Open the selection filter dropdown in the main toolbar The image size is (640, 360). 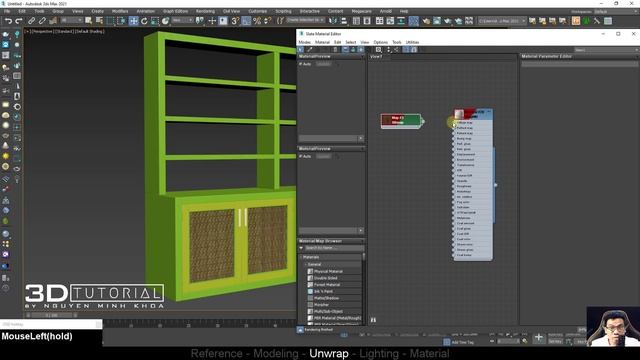coord(71,20)
